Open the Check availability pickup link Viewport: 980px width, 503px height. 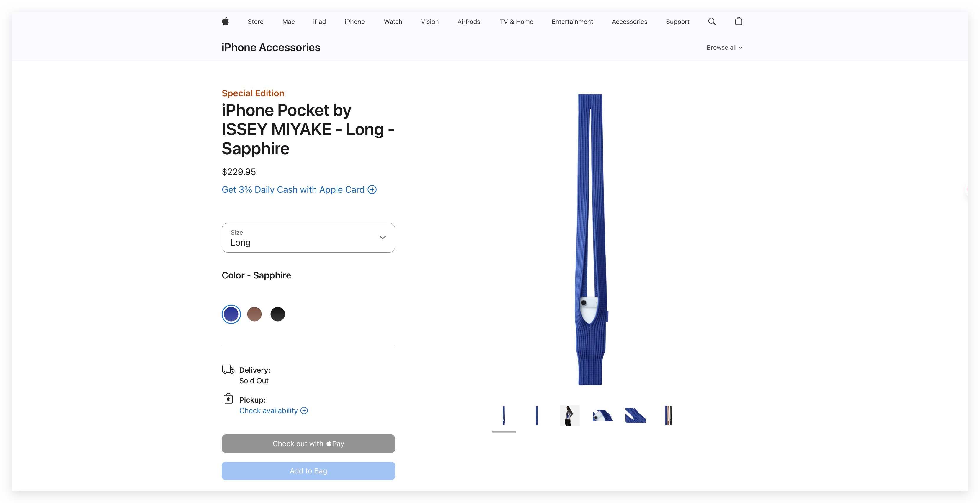[x=269, y=410]
